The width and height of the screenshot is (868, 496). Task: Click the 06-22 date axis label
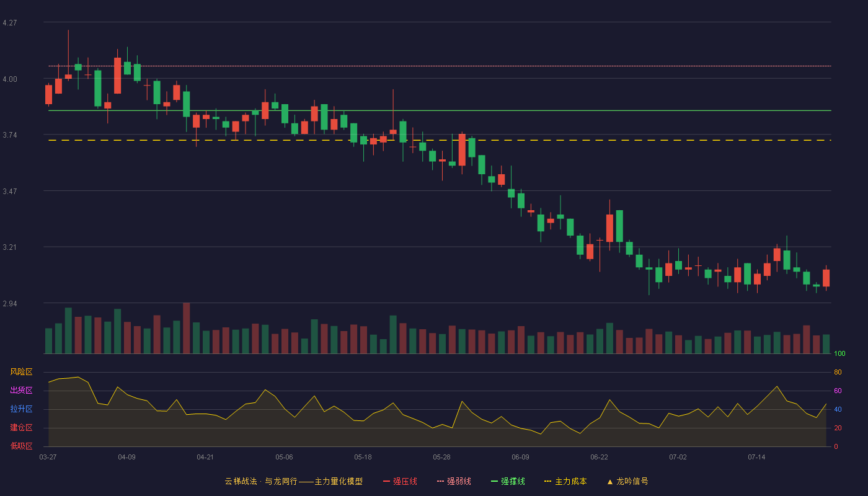(x=599, y=457)
